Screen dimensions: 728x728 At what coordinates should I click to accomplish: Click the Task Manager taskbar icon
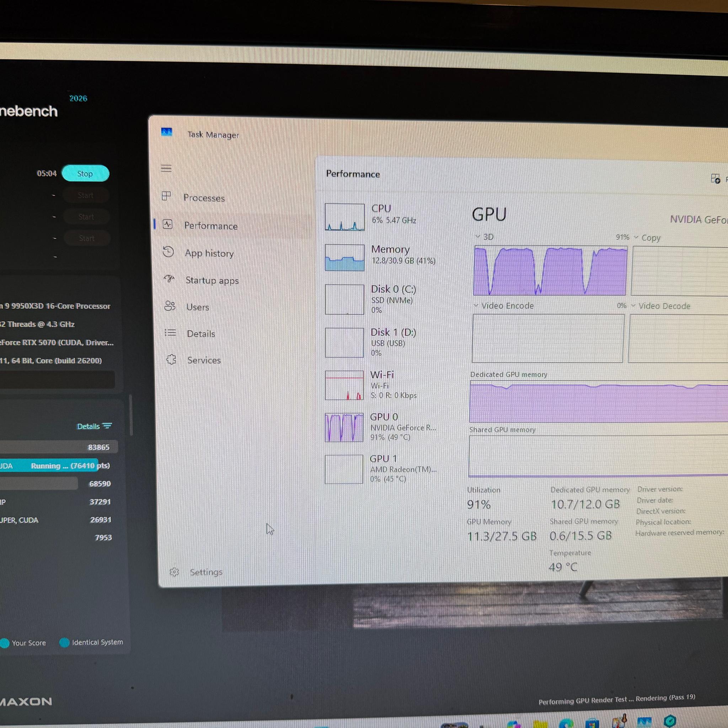click(x=644, y=722)
